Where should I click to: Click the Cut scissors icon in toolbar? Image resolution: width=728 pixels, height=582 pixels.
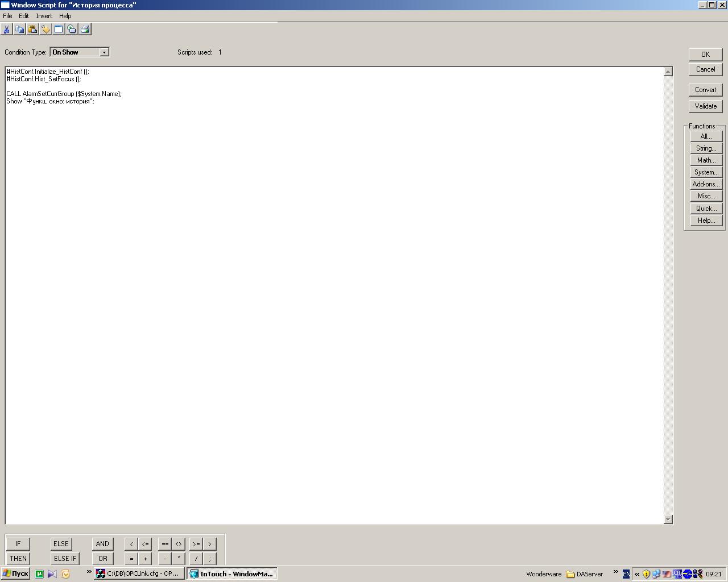tap(7, 30)
